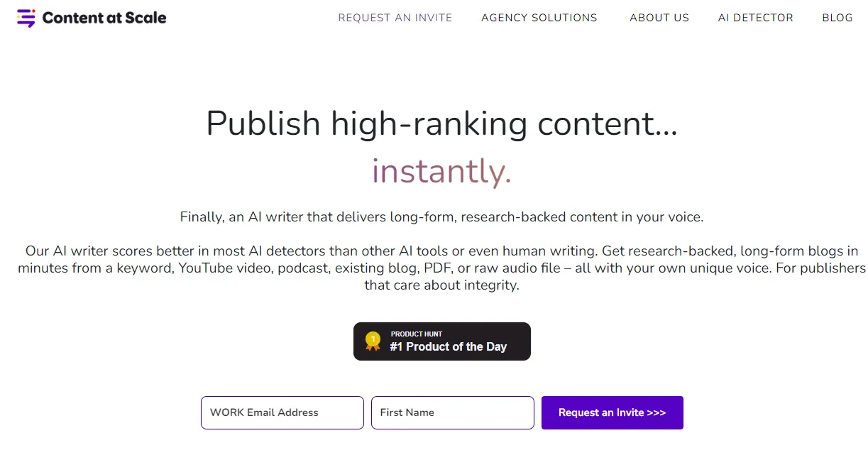Click the WORK Email Address input field

[x=282, y=412]
